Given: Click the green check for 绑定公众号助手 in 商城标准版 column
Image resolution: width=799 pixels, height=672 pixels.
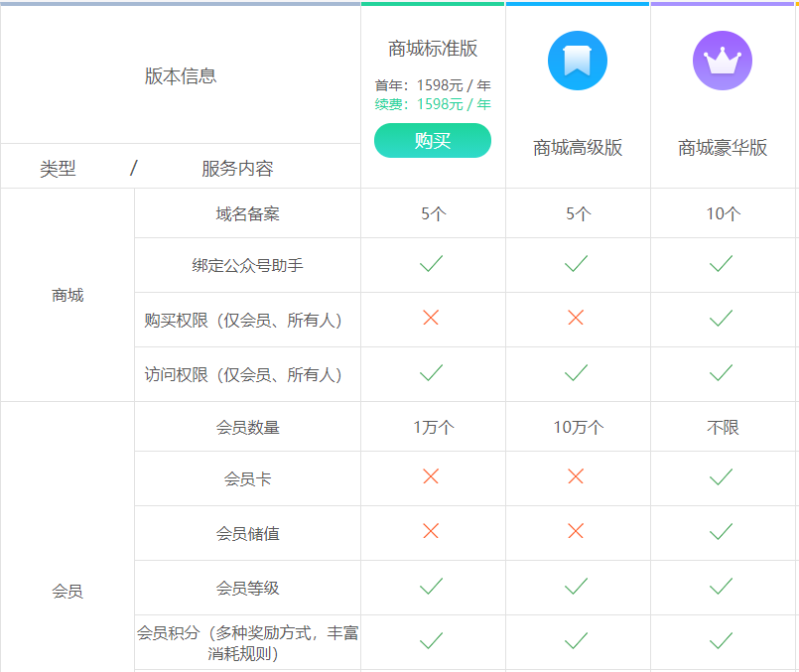Looking at the screenshot, I should point(431,264).
